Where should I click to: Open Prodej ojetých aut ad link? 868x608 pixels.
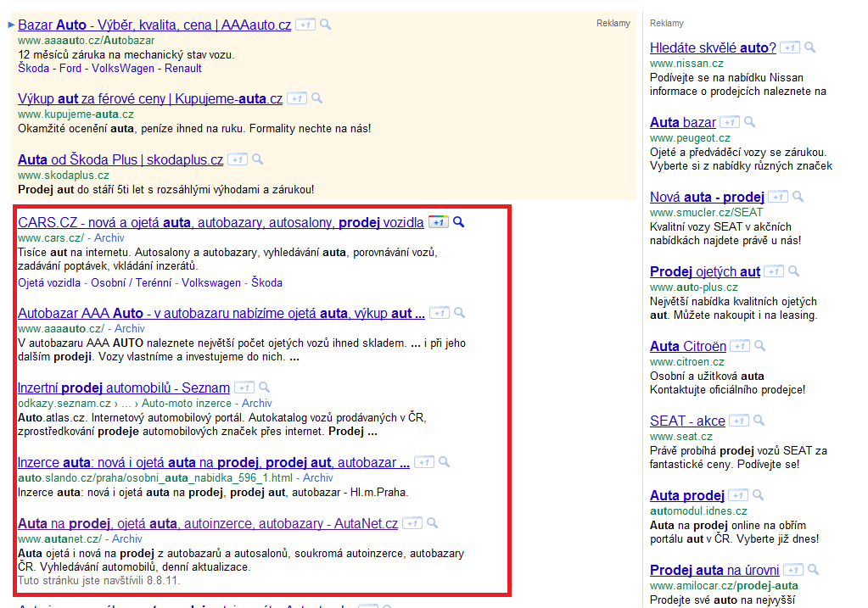pos(705,272)
